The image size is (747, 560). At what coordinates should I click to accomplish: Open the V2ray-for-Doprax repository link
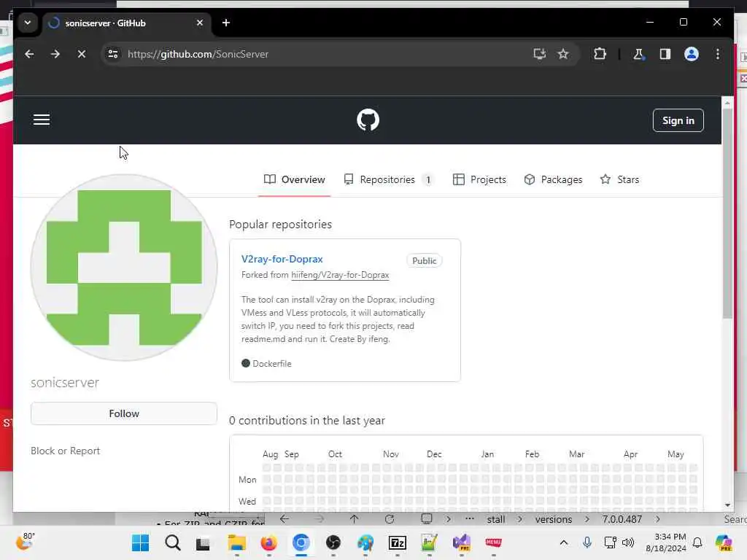click(282, 259)
